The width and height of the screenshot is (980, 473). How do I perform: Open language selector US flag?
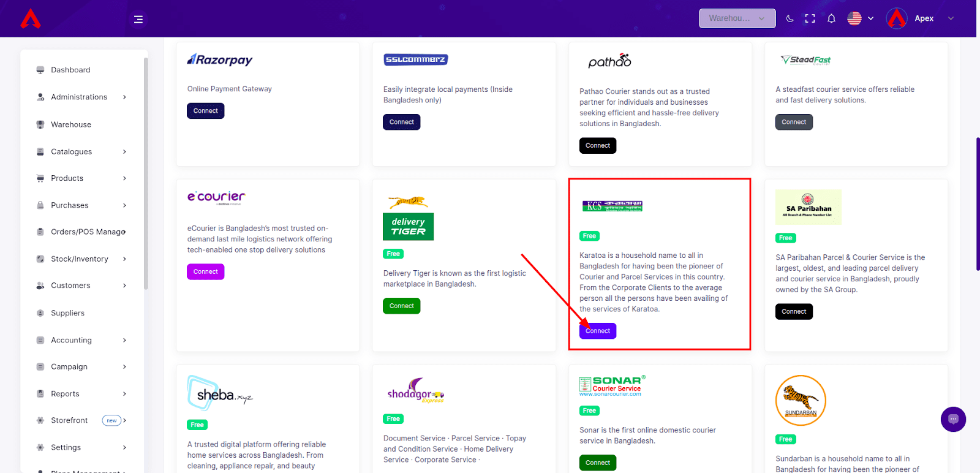pyautogui.click(x=854, y=18)
